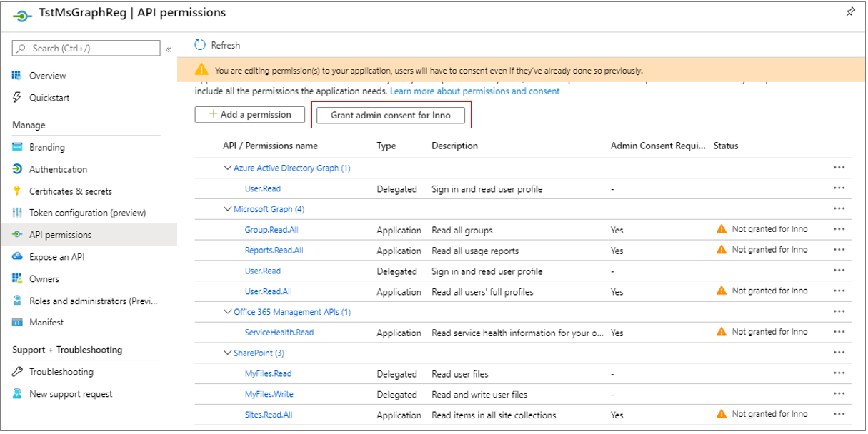Viewport: 868px width, 434px height.
Task: Click the Manifest icon
Action: pyautogui.click(x=17, y=322)
